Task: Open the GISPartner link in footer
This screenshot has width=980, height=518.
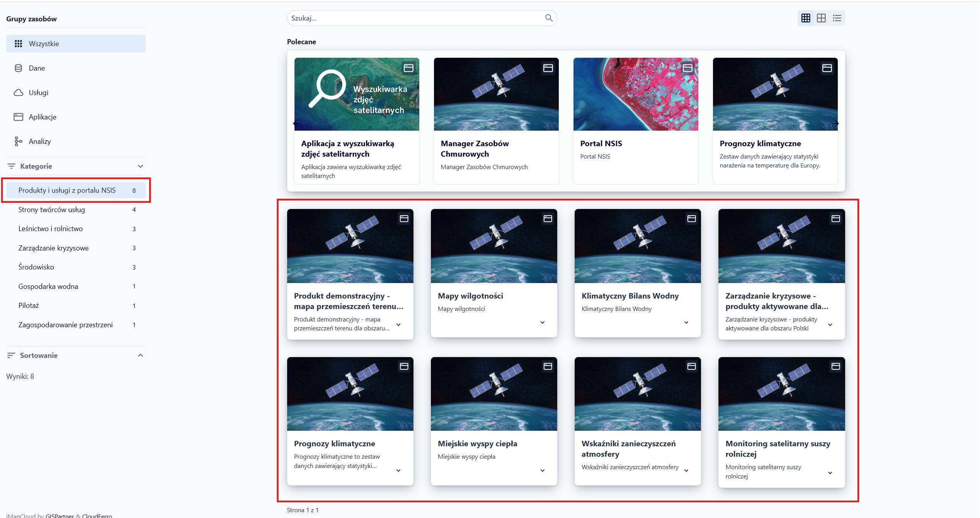Action: pos(60,516)
